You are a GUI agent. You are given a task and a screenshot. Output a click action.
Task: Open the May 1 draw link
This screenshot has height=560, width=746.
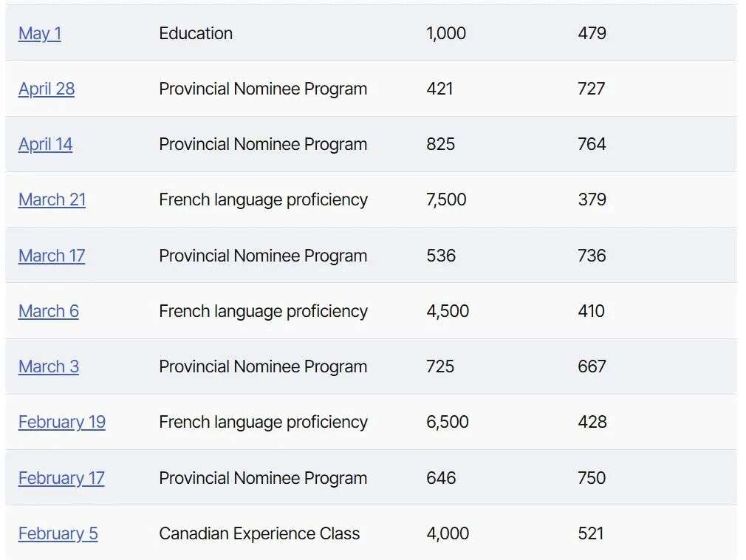[40, 33]
